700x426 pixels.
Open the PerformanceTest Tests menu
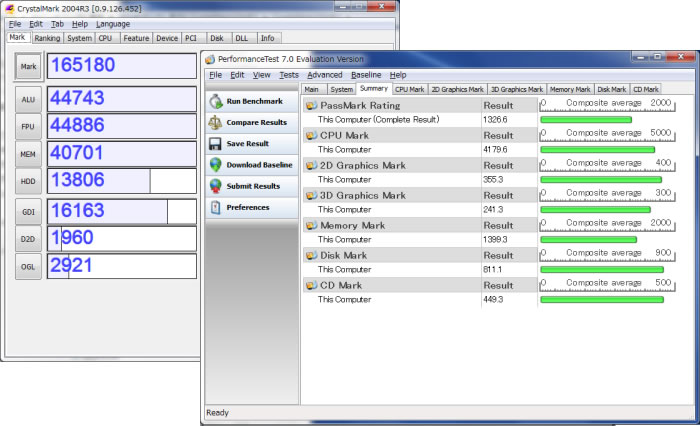[289, 75]
